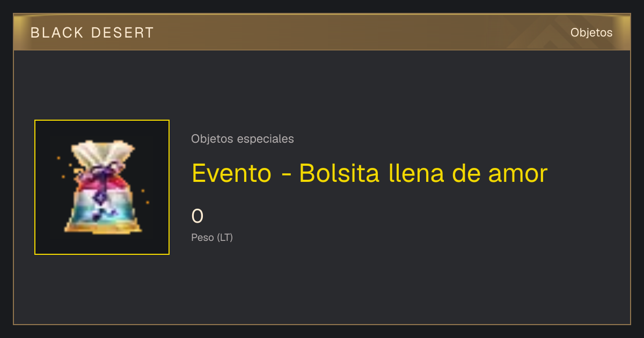Click the golden base of the bag icon

(103, 227)
